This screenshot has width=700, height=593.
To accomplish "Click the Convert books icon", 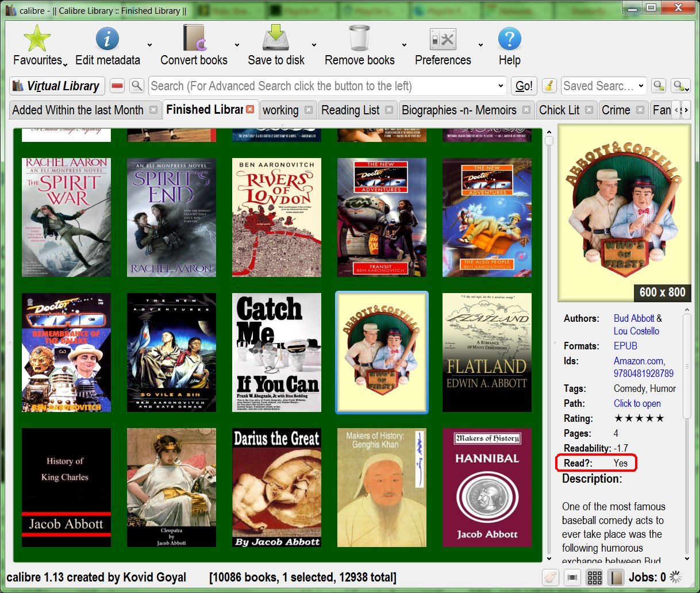I will click(x=194, y=38).
